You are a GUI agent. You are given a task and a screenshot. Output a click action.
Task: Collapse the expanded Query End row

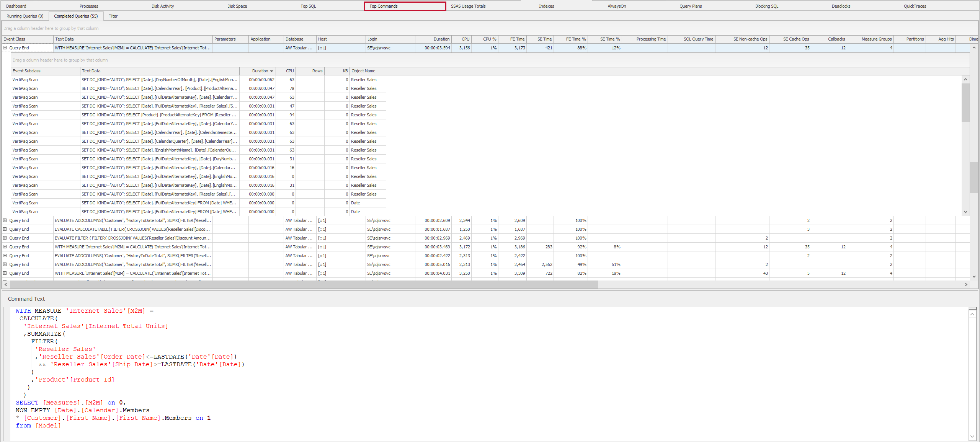[x=5, y=48]
